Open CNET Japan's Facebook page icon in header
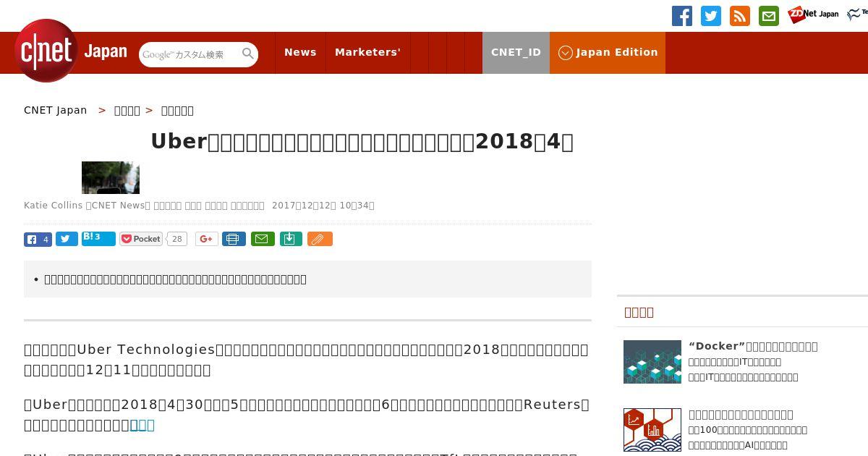This screenshot has width=868, height=456. [x=682, y=16]
